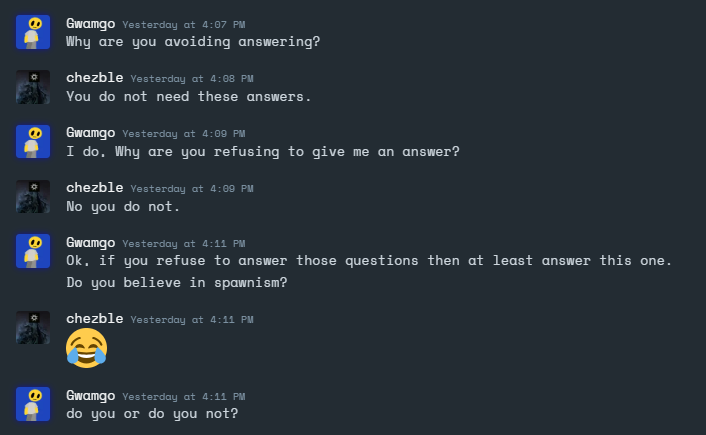This screenshot has width=706, height=435.
Task: Click message text 'Do you believe in spawnism?'
Action: click(x=176, y=283)
